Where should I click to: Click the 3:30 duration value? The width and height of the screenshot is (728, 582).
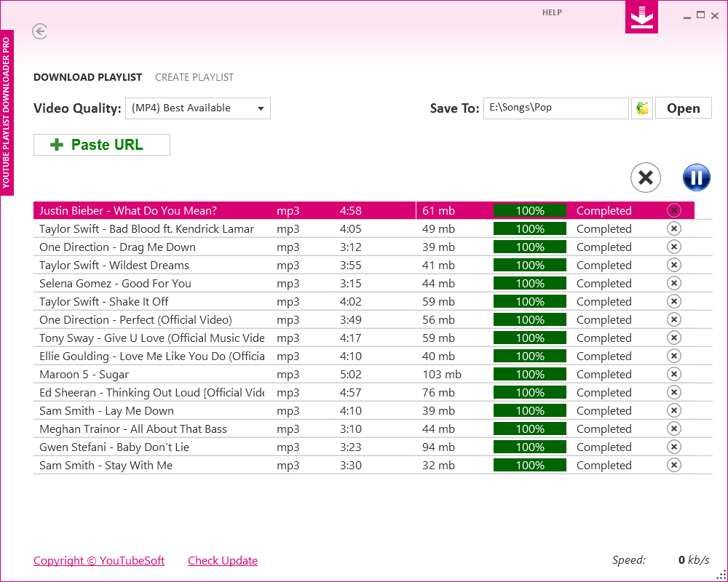(x=351, y=466)
